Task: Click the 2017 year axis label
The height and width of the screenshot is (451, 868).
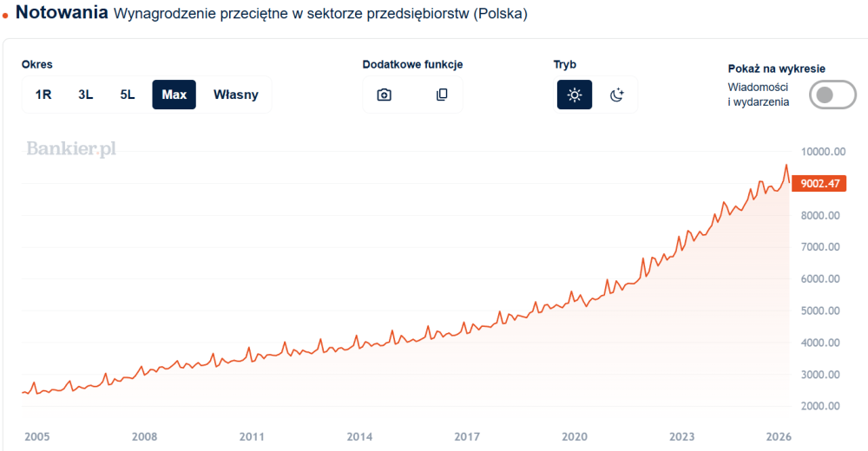Action: (467, 437)
